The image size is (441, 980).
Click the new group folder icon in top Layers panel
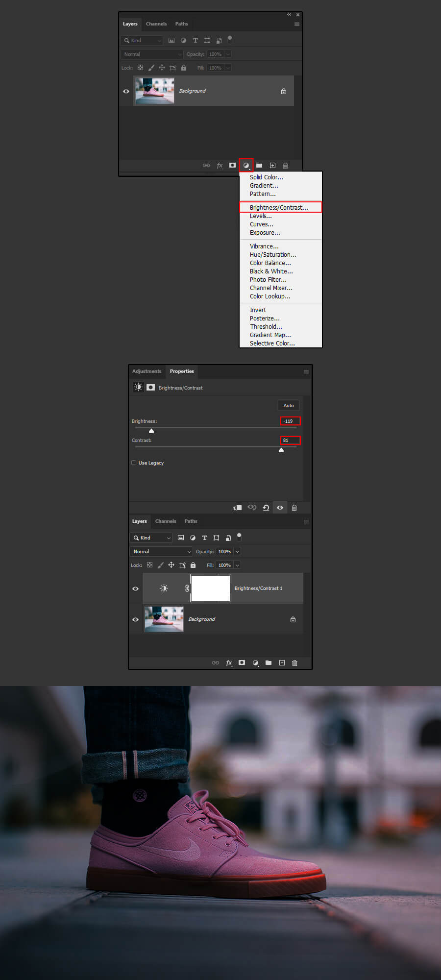259,165
